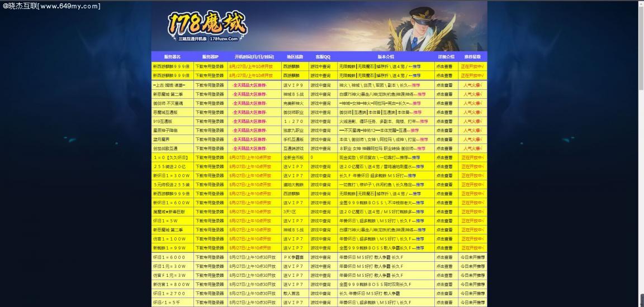Screen dimensions: 644x307
Task: Click 游戏中查询 in the 仿官1=100W row
Action: point(320,238)
